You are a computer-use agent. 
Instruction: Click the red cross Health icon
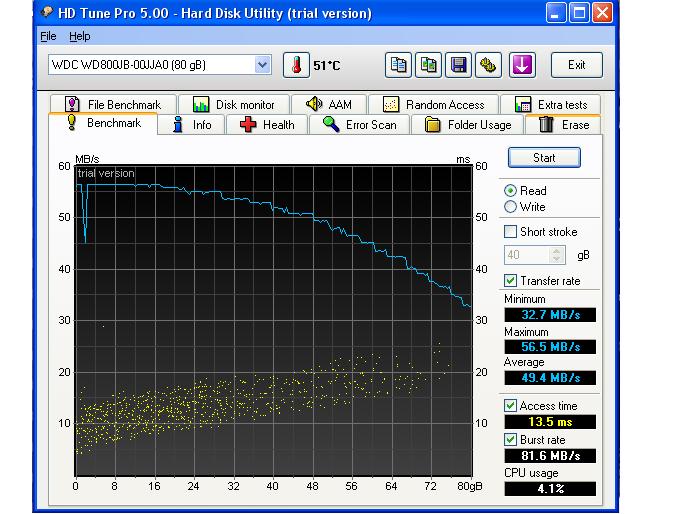(x=248, y=124)
